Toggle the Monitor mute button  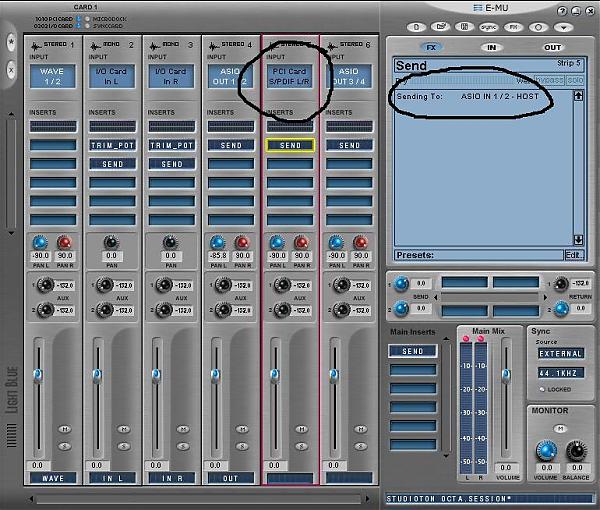[x=561, y=427]
